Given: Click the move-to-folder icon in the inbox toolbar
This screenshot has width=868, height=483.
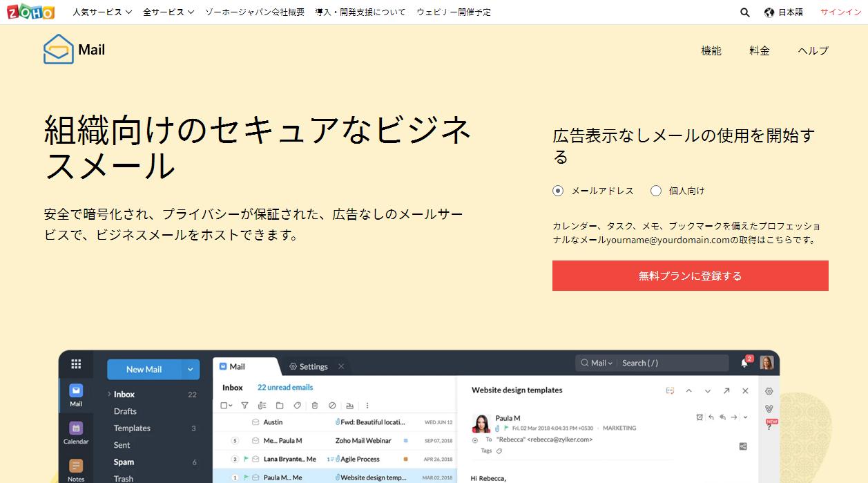Looking at the screenshot, I should 280,406.
